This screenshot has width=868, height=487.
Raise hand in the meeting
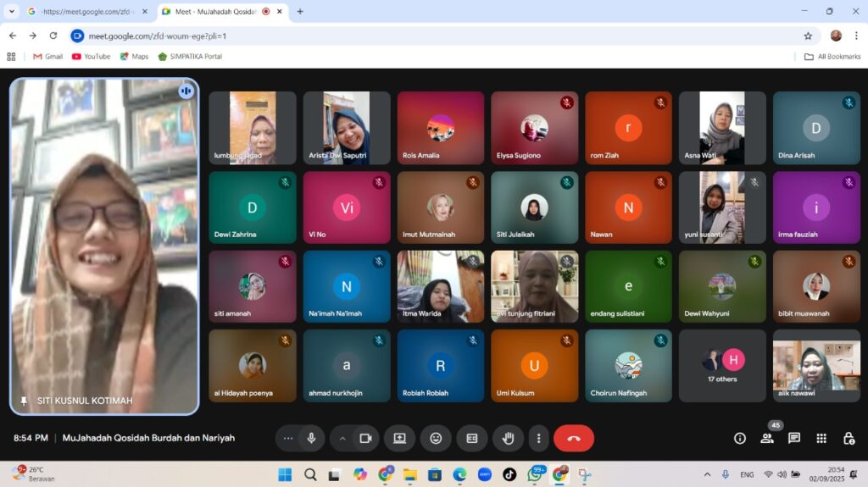pyautogui.click(x=509, y=438)
